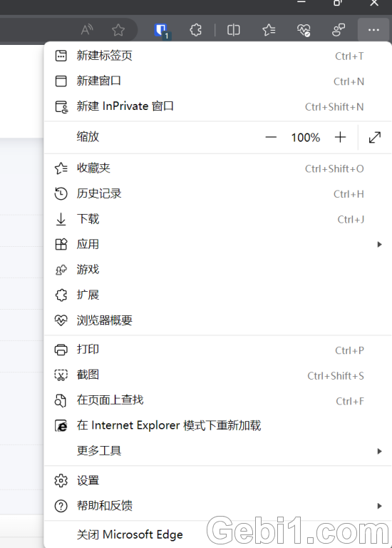Open Browser essentials heart icon
The height and width of the screenshot is (548, 392).
coord(304,30)
